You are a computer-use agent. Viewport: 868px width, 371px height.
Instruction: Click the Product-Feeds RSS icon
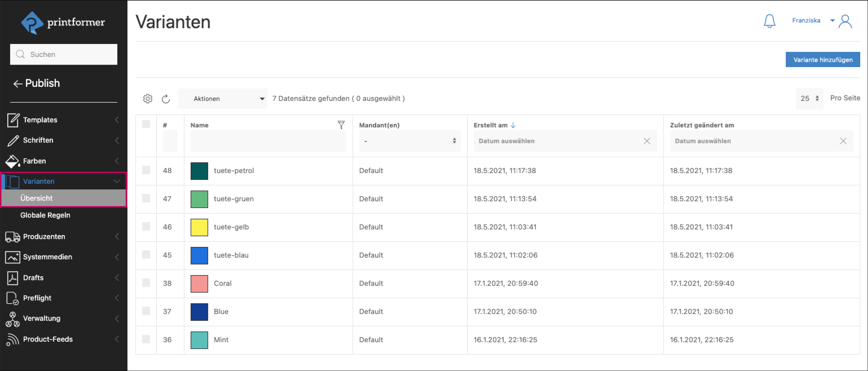[12, 339]
